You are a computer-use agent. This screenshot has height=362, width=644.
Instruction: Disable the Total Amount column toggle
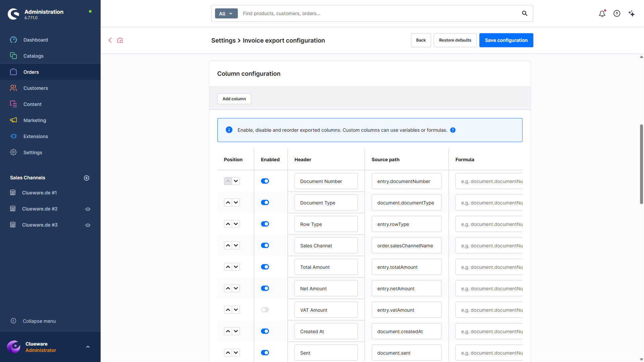click(x=265, y=267)
